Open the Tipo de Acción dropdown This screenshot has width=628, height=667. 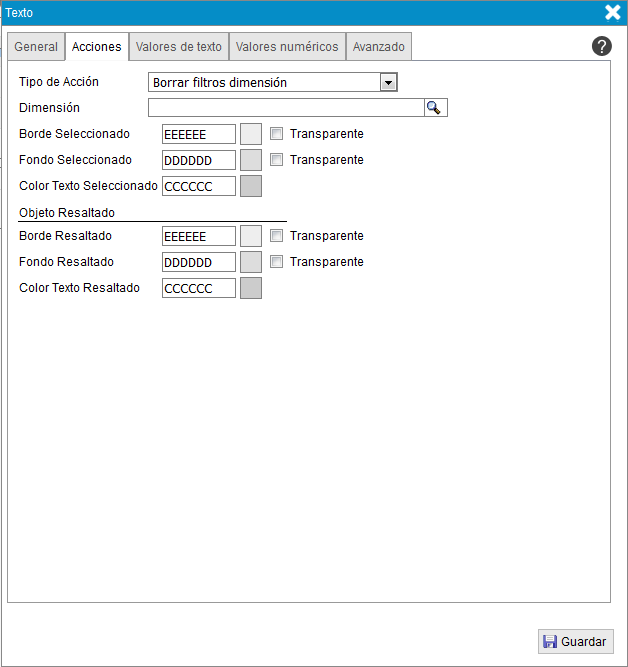coord(389,83)
